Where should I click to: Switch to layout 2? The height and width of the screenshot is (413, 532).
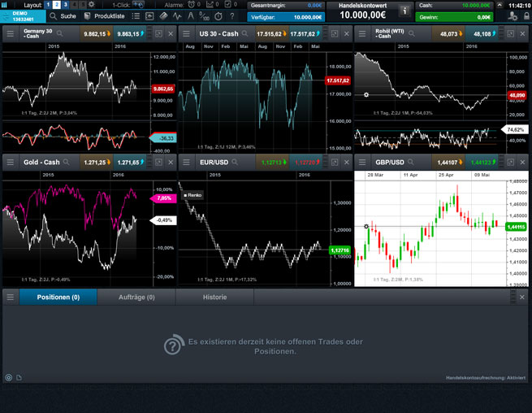57,5
